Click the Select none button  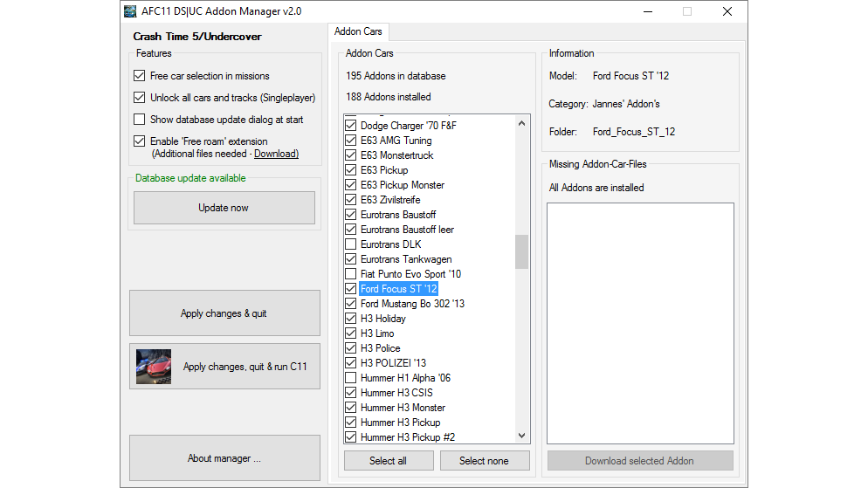coord(485,461)
